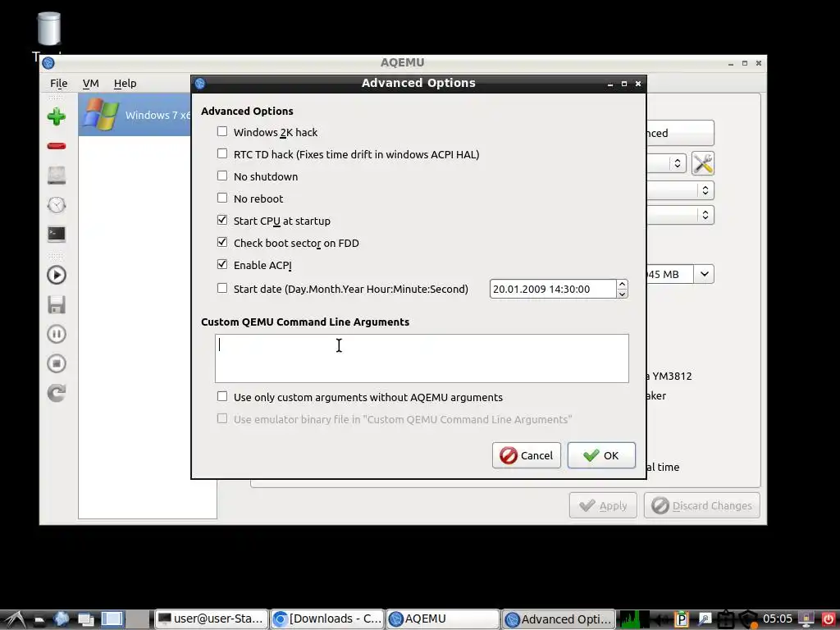The image size is (840, 630).
Task: Decrement the start date spinner down arrow
Action: click(x=622, y=294)
